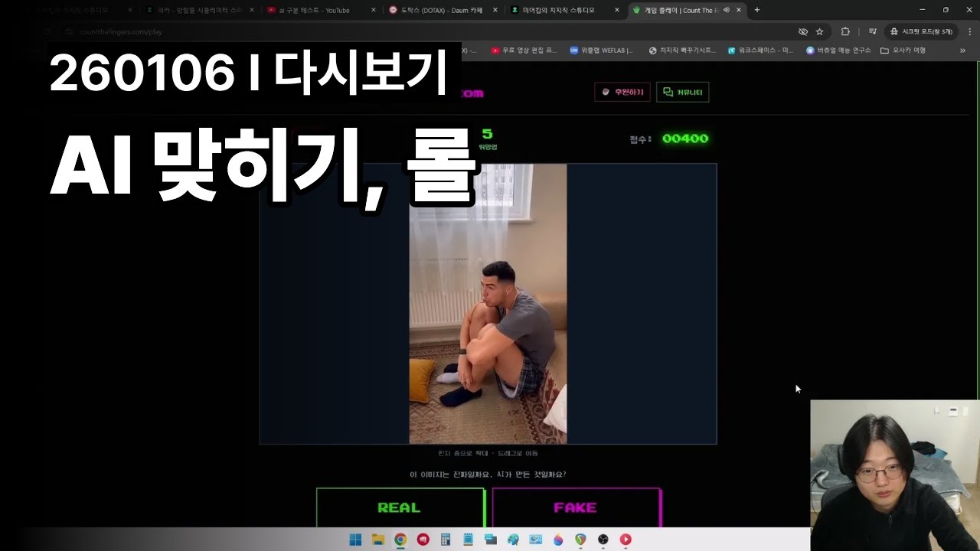Open the 커뮤니티 community button
This screenshot has width=980, height=551.
(682, 92)
